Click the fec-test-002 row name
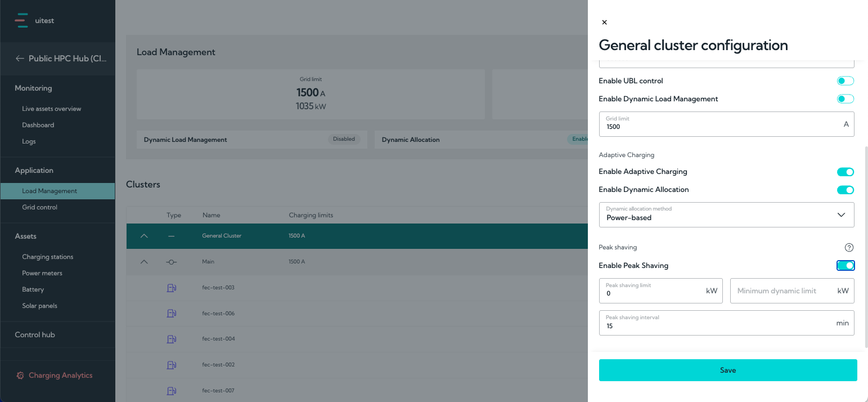868x402 pixels. [218, 365]
